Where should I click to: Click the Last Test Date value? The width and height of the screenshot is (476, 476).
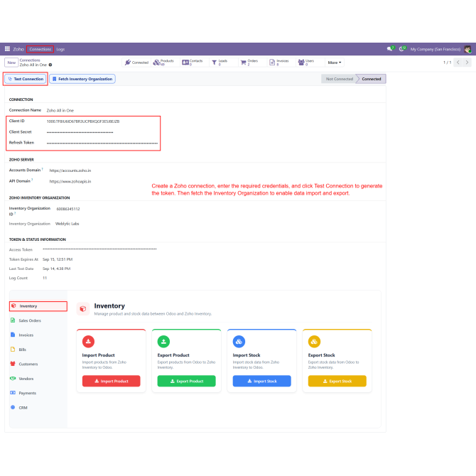click(x=56, y=269)
